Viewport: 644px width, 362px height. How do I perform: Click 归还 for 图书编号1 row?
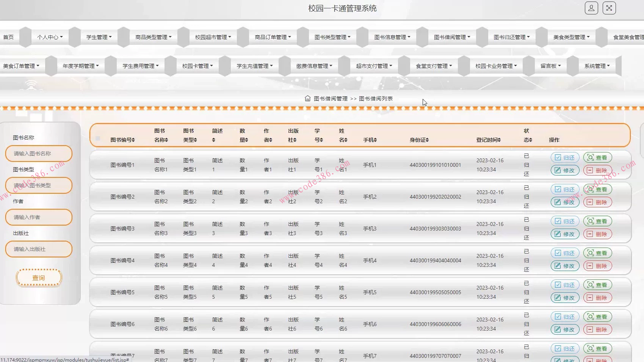tap(565, 158)
